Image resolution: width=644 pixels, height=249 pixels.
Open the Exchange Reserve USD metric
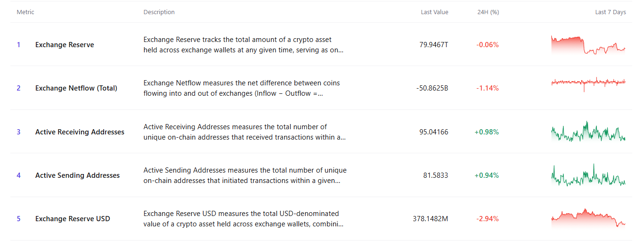pos(73,219)
